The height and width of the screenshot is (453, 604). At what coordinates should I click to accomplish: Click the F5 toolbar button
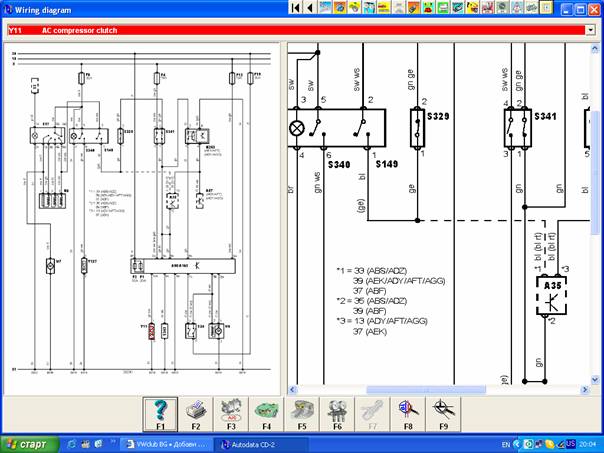pos(300,414)
